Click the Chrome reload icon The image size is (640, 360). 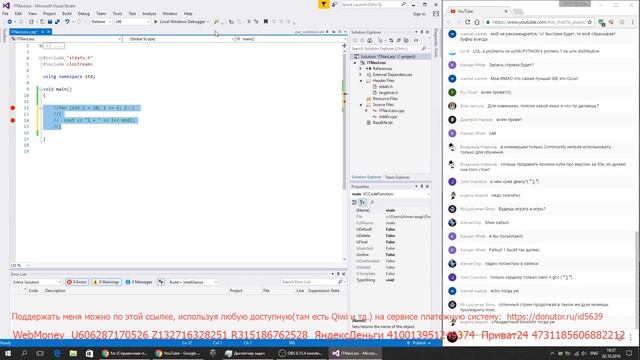(468, 22)
